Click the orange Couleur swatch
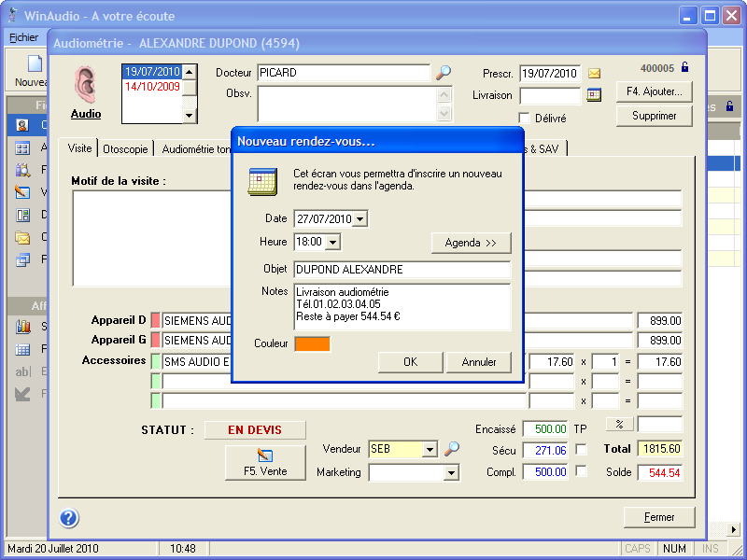 pyautogui.click(x=312, y=343)
